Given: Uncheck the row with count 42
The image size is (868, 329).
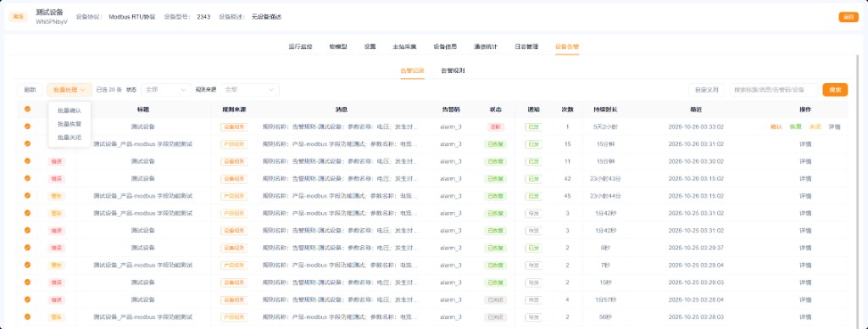Looking at the screenshot, I should point(27,178).
